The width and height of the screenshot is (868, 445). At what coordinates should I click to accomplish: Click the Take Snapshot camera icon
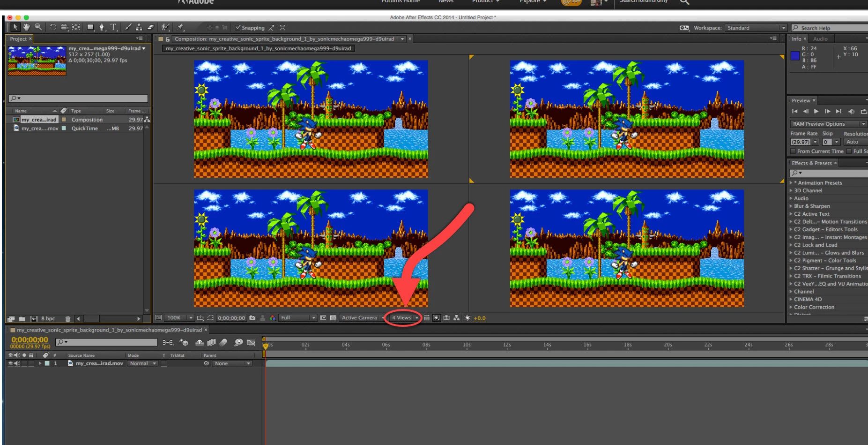(252, 317)
